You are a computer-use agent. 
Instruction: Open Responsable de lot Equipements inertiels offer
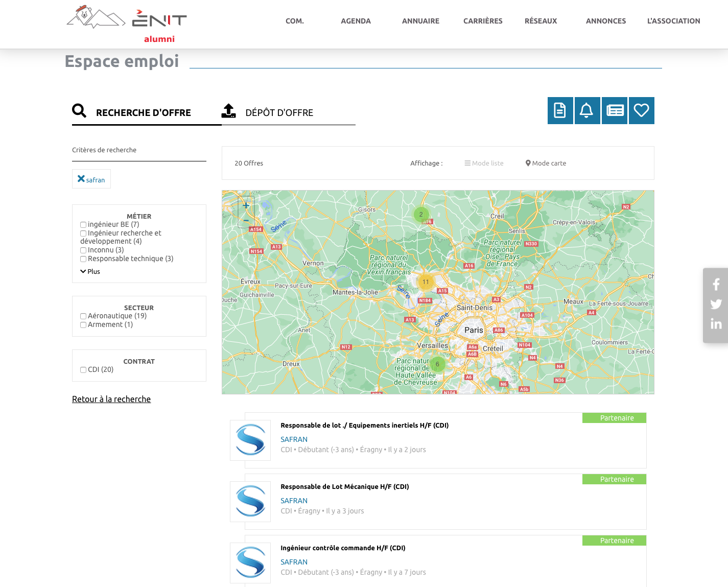365,425
